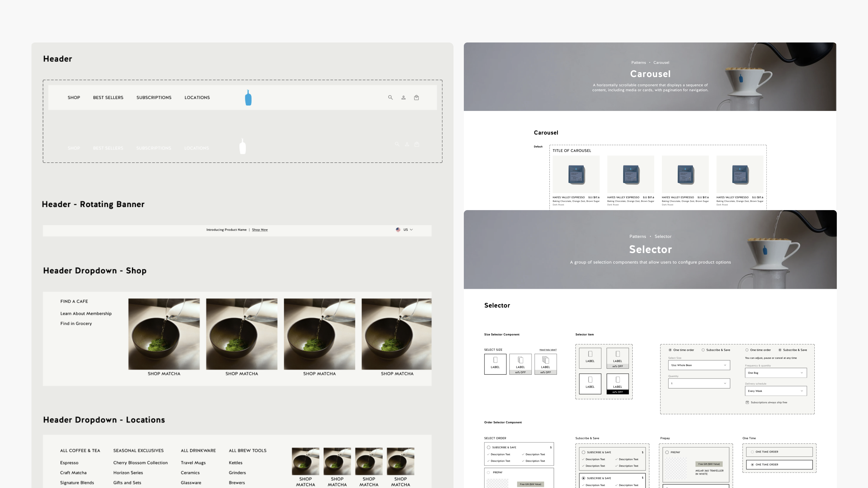Click the blue bottle mark on the Carousel banner dripper
This screenshot has width=868, height=488.
point(741,78)
